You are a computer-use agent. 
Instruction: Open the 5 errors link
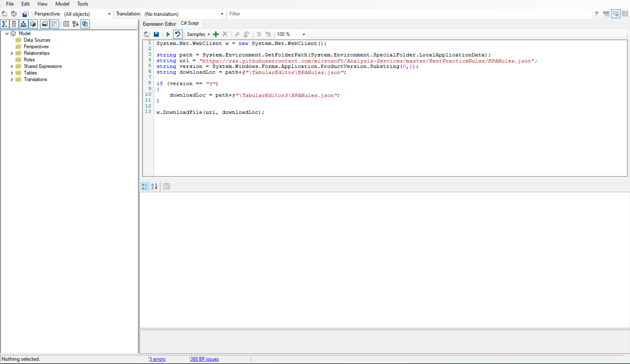click(x=157, y=359)
